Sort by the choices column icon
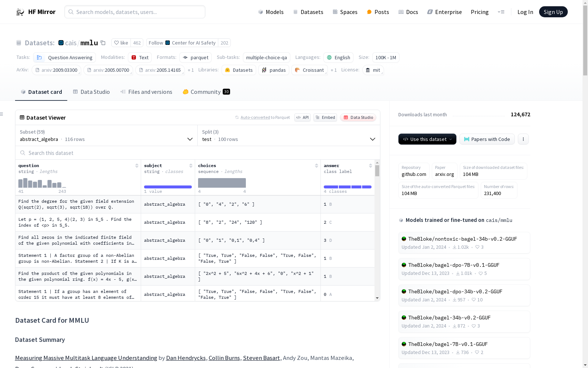The width and height of the screenshot is (588, 368). coord(316,166)
